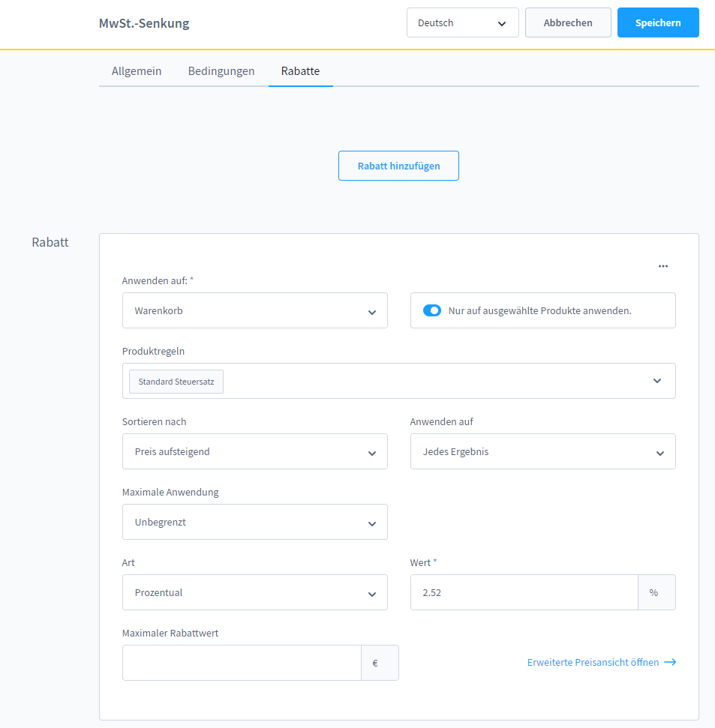The width and height of the screenshot is (715, 728).
Task: Click the 'MwSt.-Senkung' page title
Action: (144, 23)
